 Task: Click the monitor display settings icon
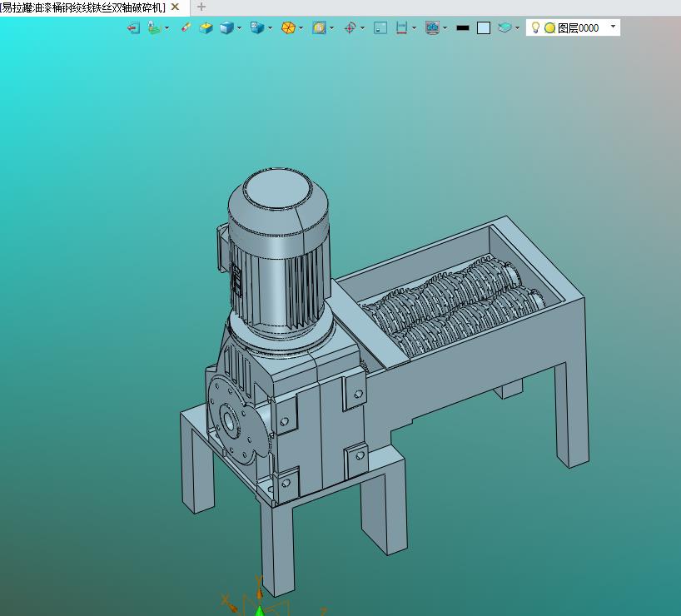[432, 27]
